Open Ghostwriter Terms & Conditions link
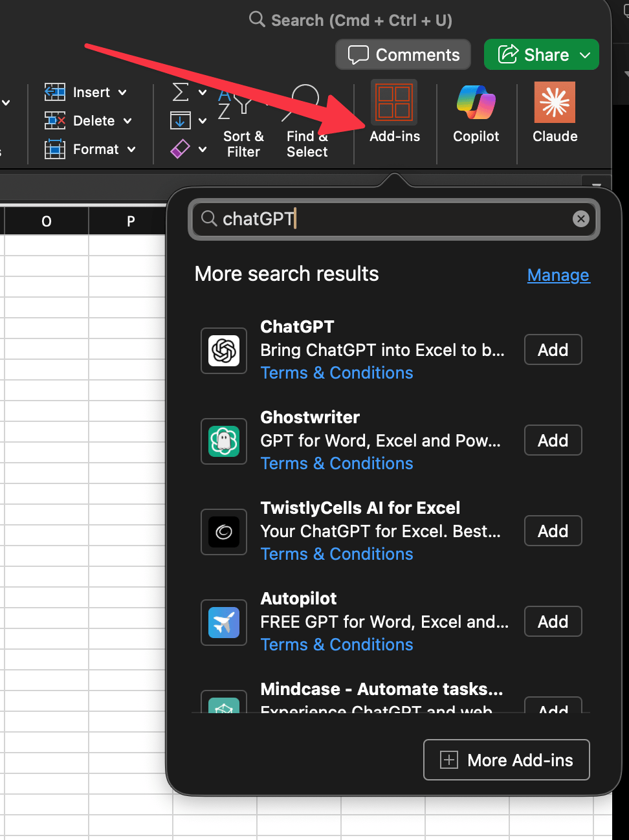This screenshot has width=629, height=840. coord(337,463)
